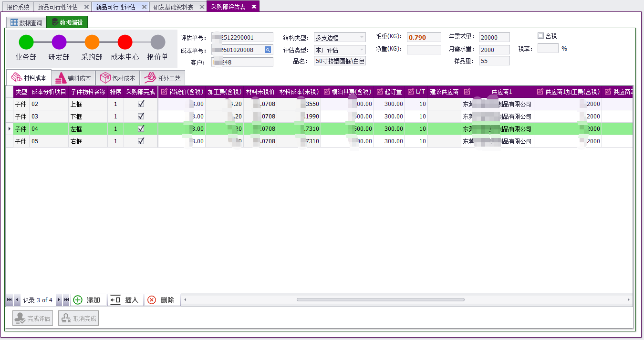Select the 辅料成本 tab
The height and width of the screenshot is (340, 644).
pos(73,78)
